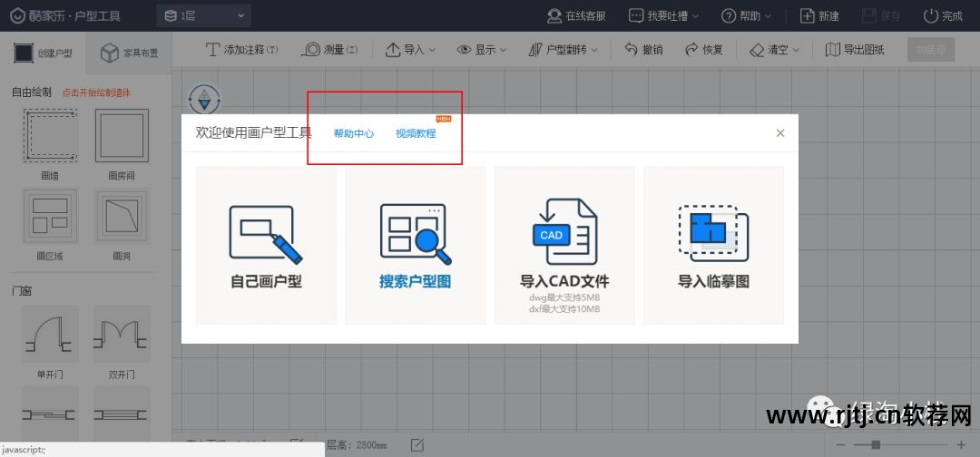Pick the 双开门 double door icon
Image resolution: width=980 pixels, height=457 pixels.
click(122, 334)
